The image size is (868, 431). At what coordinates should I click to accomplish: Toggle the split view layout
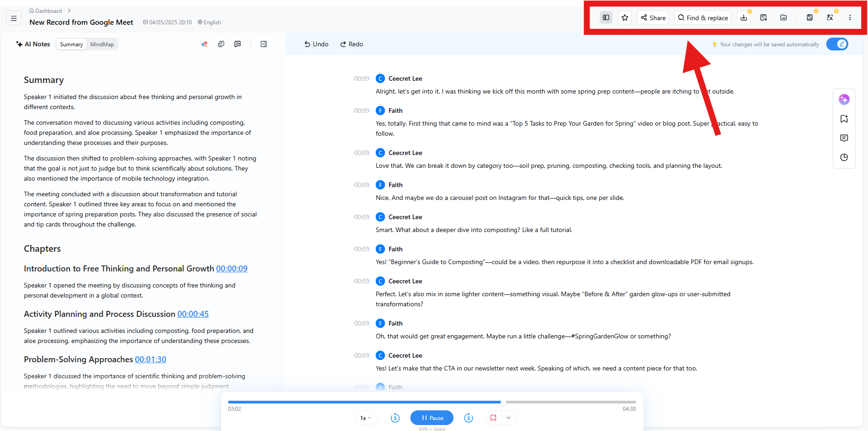pyautogui.click(x=606, y=17)
